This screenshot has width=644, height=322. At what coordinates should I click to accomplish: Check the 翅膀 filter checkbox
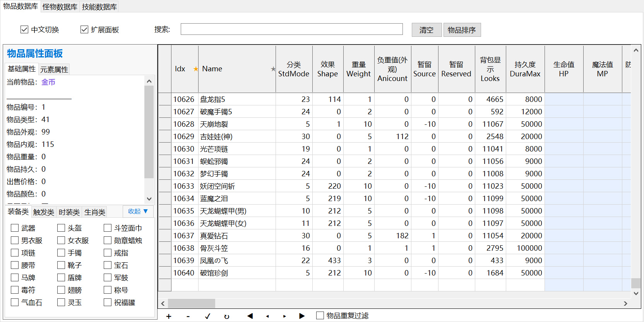pyautogui.click(x=61, y=290)
